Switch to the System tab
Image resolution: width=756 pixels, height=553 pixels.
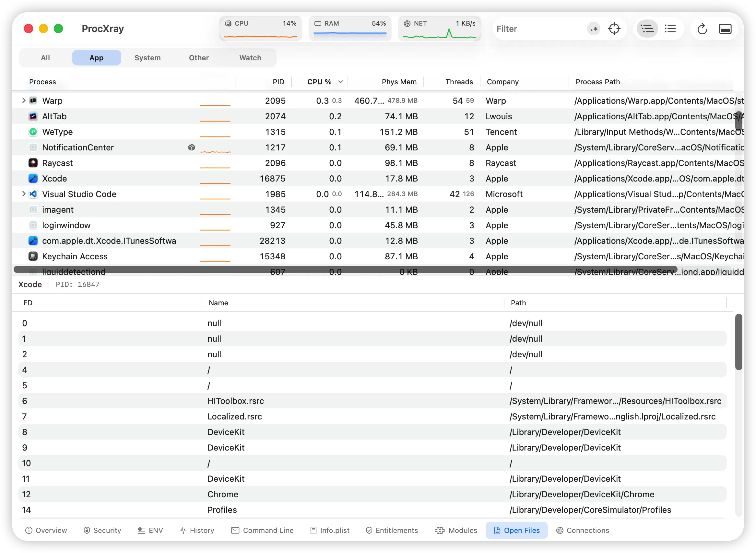tap(147, 58)
